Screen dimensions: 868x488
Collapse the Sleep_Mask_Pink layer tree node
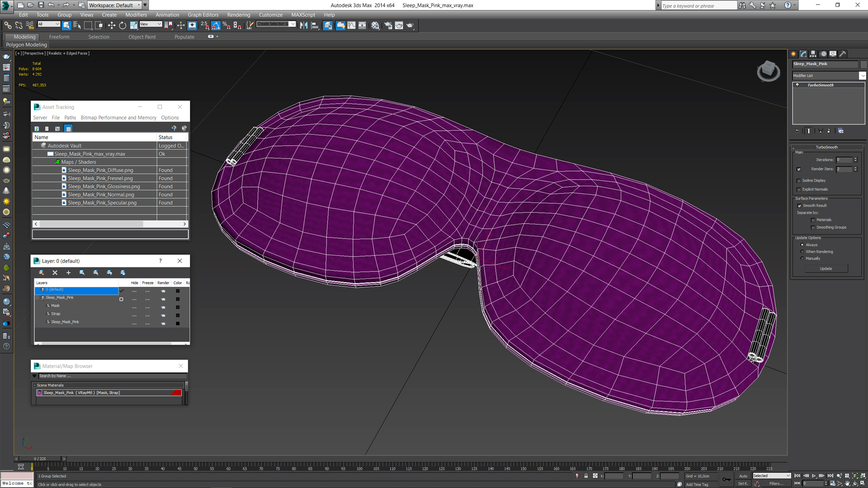pyautogui.click(x=38, y=298)
